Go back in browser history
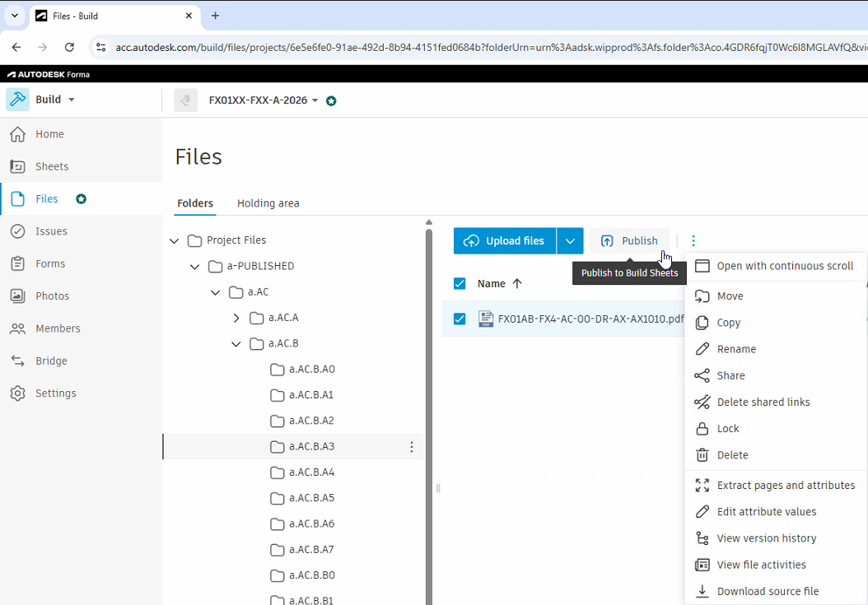Image resolution: width=868 pixels, height=605 pixels. 16,47
